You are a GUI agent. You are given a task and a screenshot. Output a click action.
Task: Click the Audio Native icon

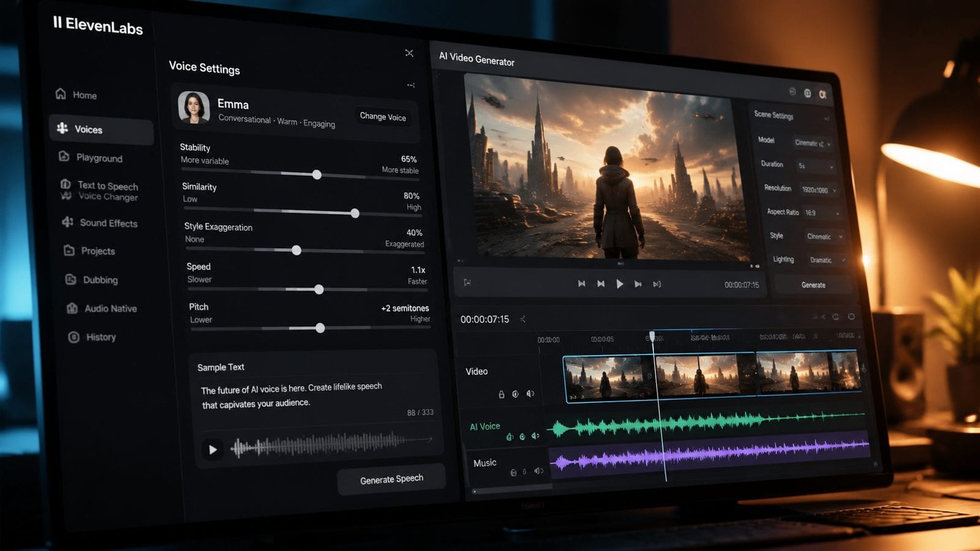point(72,308)
